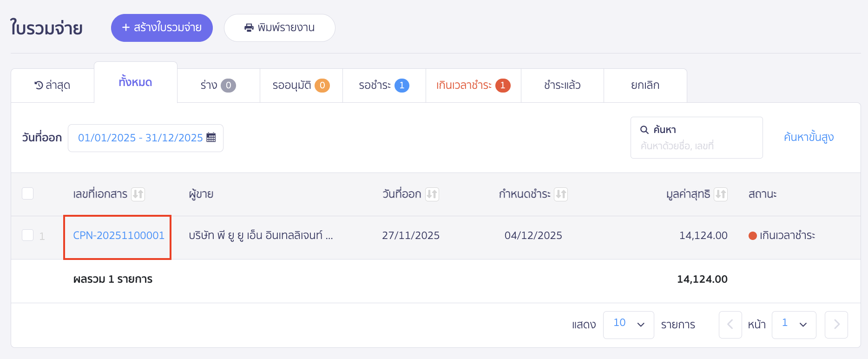Image resolution: width=868 pixels, height=359 pixels.
Task: Open the rows-per-page dropdown showing 10
Action: pos(628,325)
